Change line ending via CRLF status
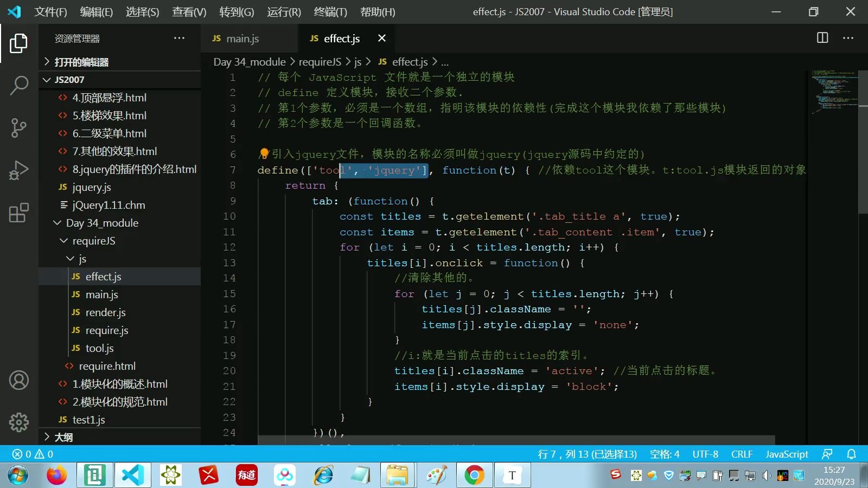868x488 pixels. coord(742,454)
